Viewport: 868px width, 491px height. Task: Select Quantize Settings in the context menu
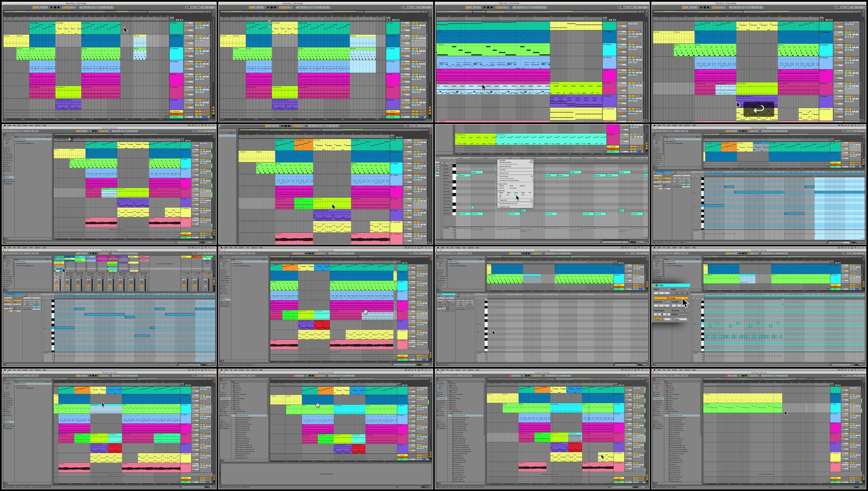pyautogui.click(x=505, y=162)
